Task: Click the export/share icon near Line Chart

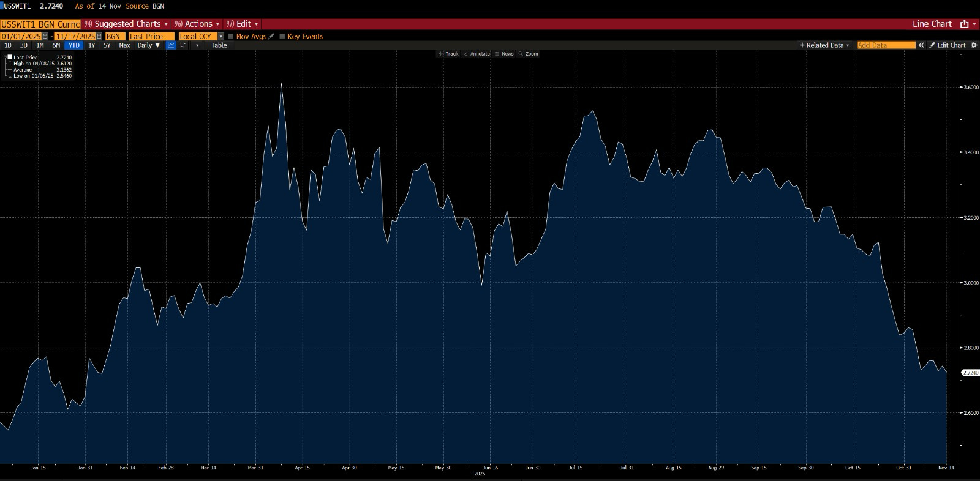Action: [x=965, y=24]
